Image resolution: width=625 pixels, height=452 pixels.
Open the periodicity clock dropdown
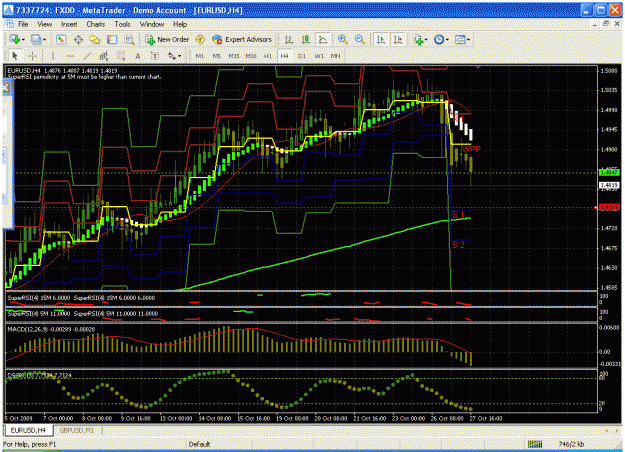pos(441,39)
